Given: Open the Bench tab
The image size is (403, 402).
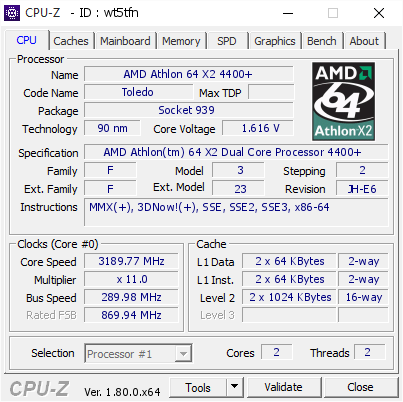Looking at the screenshot, I should (322, 41).
